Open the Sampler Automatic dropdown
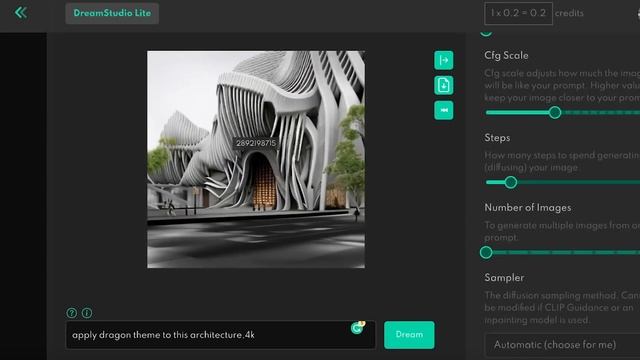The image size is (640, 360). pyautogui.click(x=562, y=345)
